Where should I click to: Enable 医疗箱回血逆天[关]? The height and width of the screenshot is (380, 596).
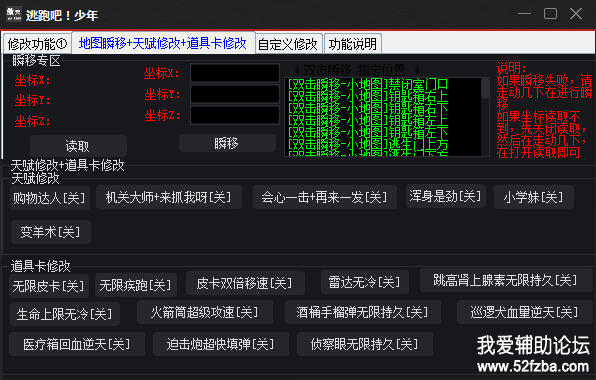click(77, 344)
